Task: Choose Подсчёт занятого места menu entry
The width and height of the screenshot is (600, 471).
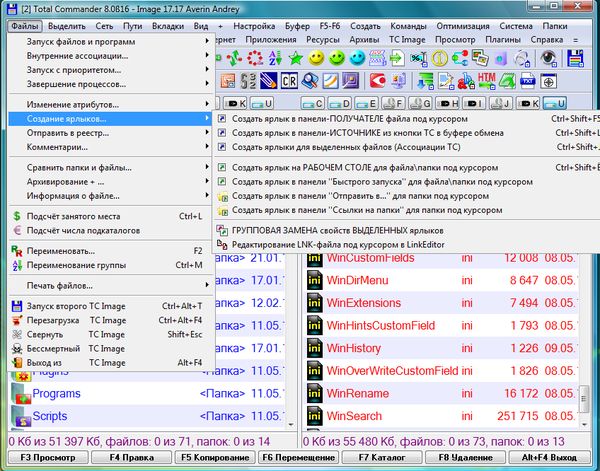Action: pyautogui.click(x=111, y=216)
